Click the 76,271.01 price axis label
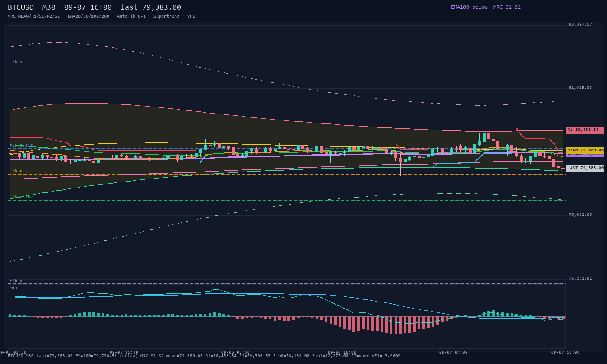This screenshot has height=364, width=607. tap(580, 278)
